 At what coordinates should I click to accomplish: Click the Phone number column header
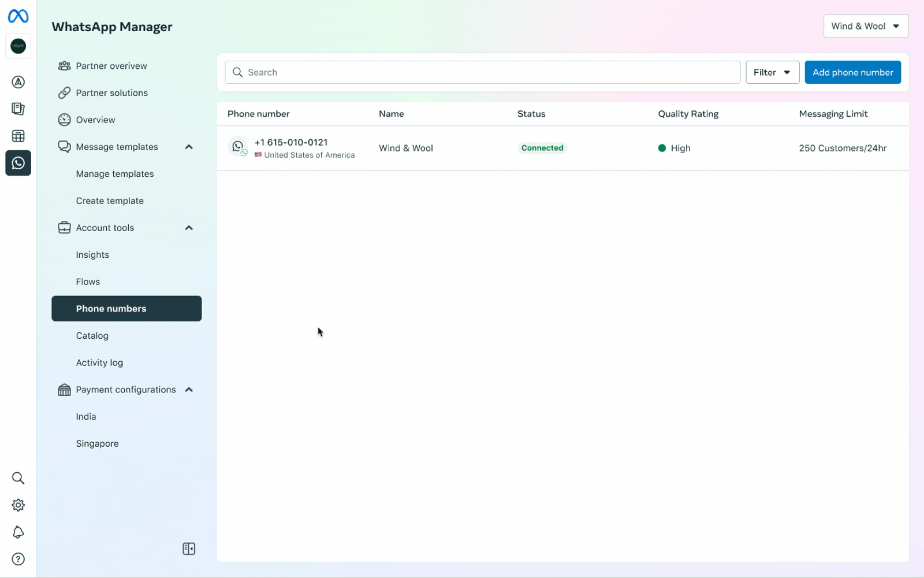tap(259, 114)
